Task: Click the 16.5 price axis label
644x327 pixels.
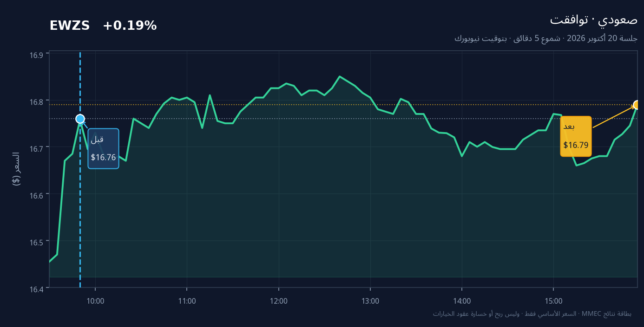Action: (36, 242)
